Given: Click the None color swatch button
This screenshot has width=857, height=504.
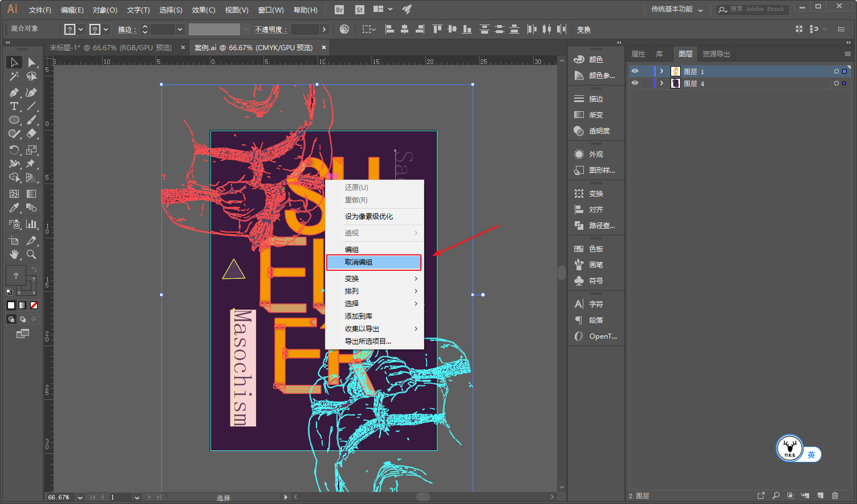Looking at the screenshot, I should pos(34,306).
